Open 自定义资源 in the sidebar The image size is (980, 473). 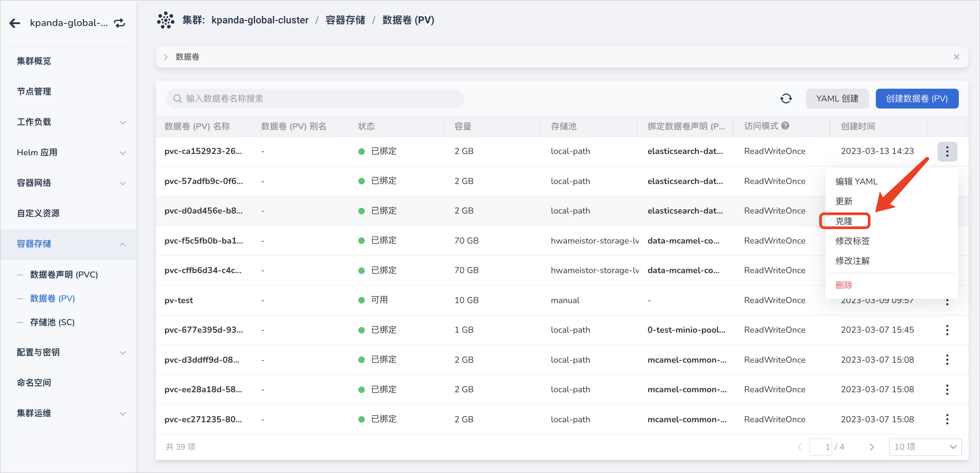coord(38,213)
